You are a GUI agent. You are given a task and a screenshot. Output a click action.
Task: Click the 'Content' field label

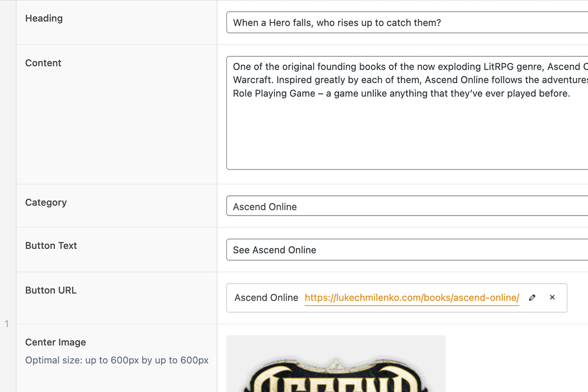(43, 63)
